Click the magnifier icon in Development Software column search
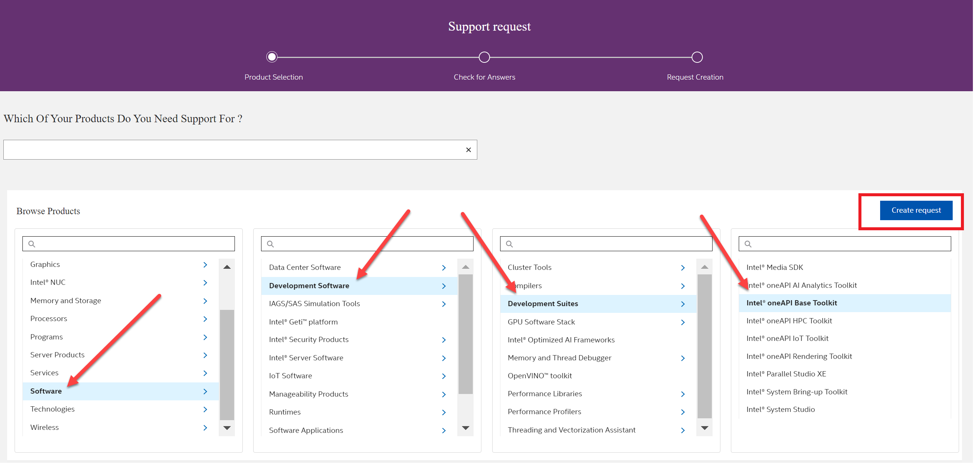This screenshot has width=980, height=468. tap(270, 243)
